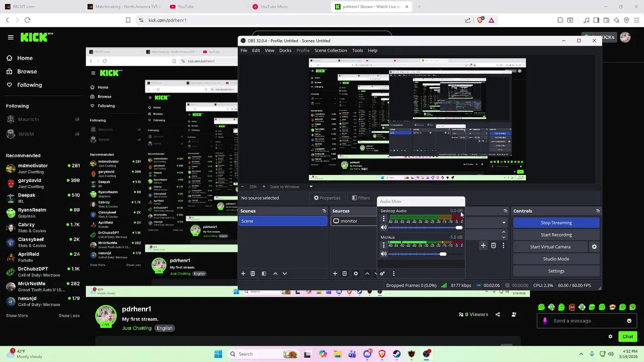
Task: Show More in Kick Recommended list
Action: pos(17,316)
